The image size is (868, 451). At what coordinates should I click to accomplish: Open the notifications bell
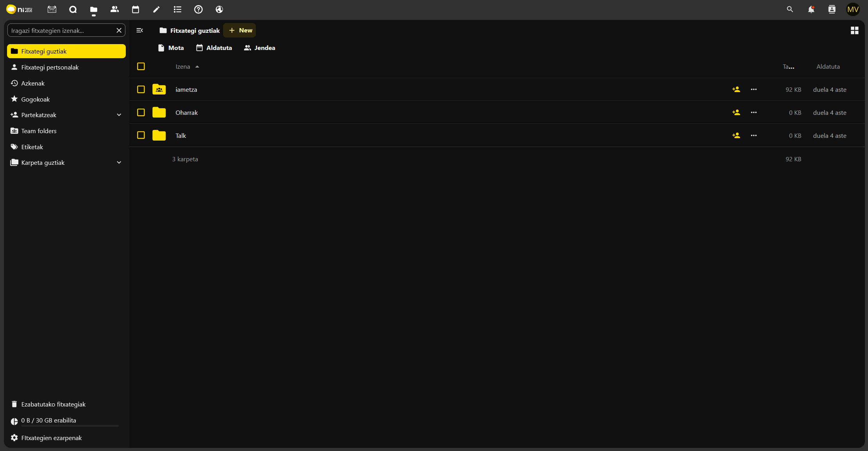coord(811,9)
